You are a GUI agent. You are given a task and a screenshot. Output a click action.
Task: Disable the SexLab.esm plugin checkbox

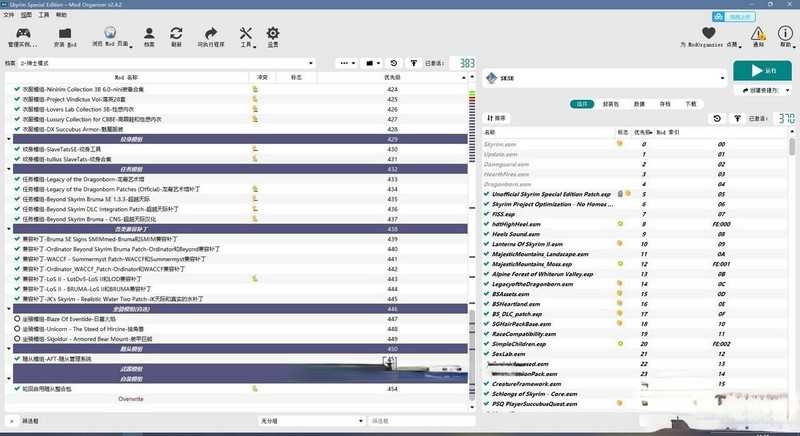[x=485, y=353]
